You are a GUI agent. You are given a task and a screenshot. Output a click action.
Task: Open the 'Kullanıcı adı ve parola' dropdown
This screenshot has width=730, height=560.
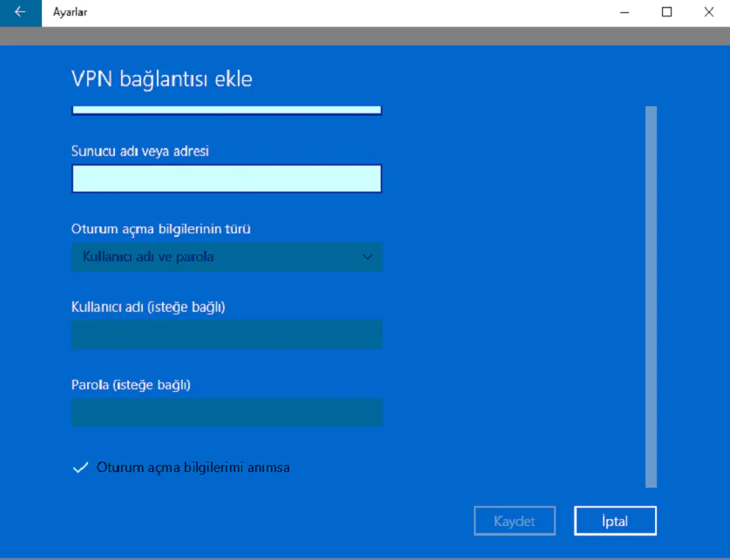pos(226,257)
